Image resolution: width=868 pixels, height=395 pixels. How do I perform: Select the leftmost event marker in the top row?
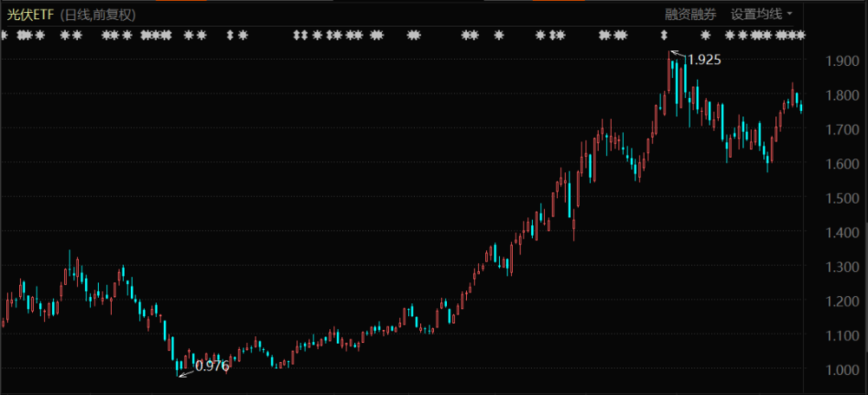(x=3, y=36)
